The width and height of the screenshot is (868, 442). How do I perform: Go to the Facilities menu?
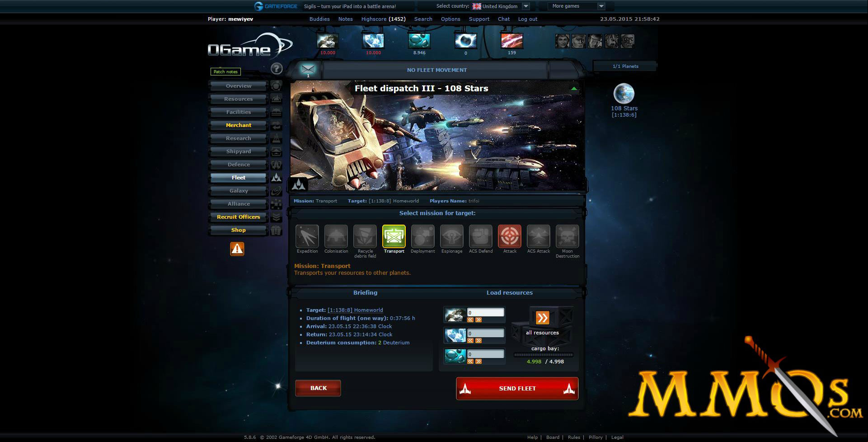click(x=239, y=112)
